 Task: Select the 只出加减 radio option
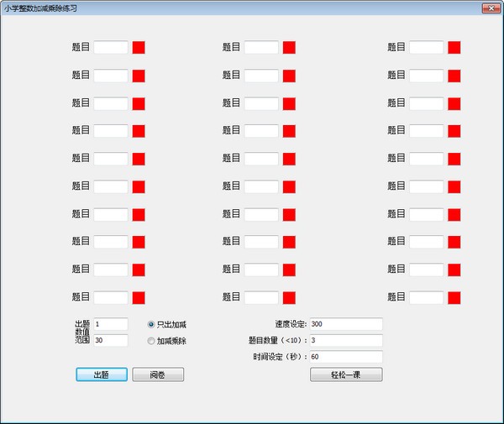[151, 324]
